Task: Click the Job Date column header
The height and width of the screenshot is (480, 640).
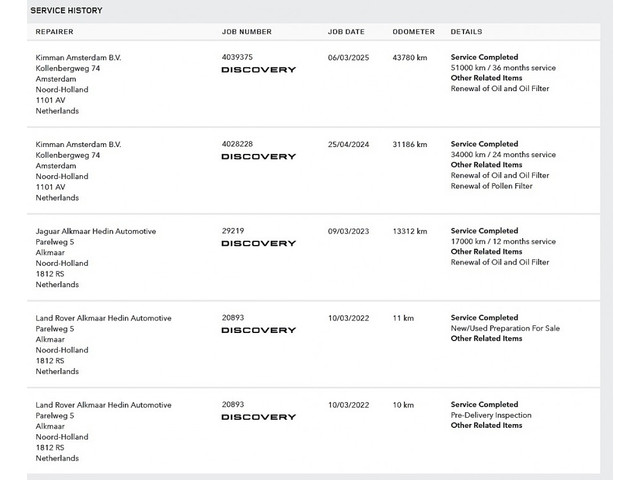Action: pos(346,32)
